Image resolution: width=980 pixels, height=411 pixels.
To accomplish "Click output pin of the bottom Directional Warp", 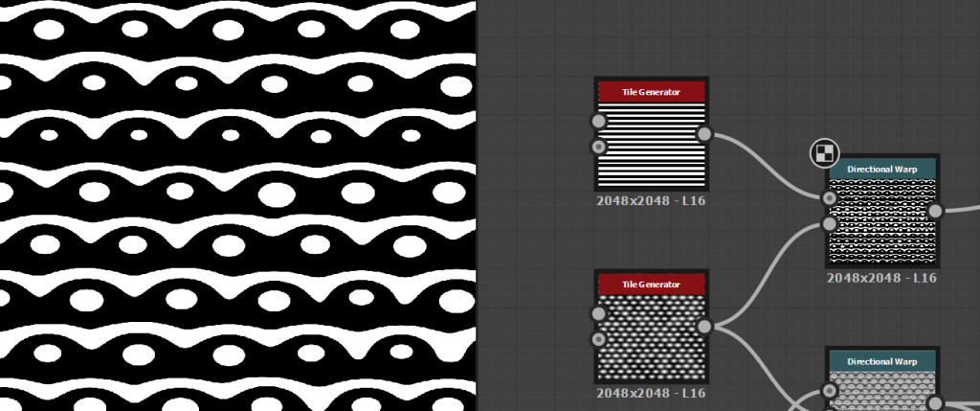I will (936, 403).
